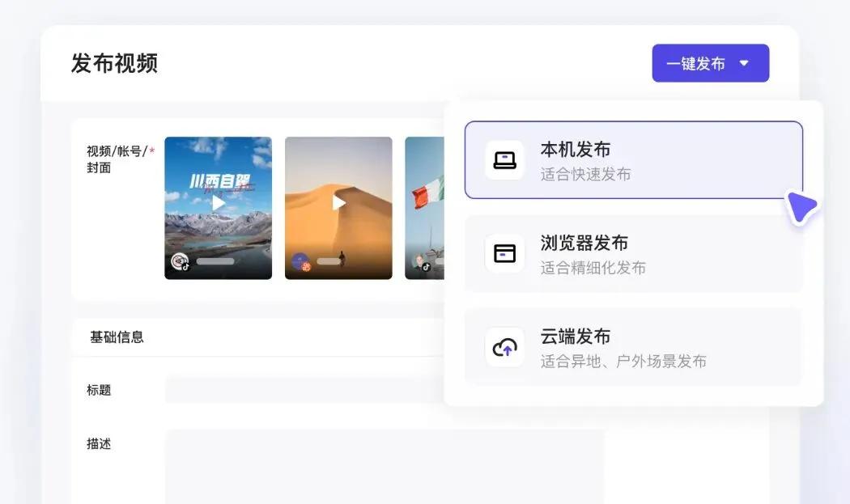850x504 pixels.
Task: Click the laptop icon for 本机发布
Action: point(504,160)
